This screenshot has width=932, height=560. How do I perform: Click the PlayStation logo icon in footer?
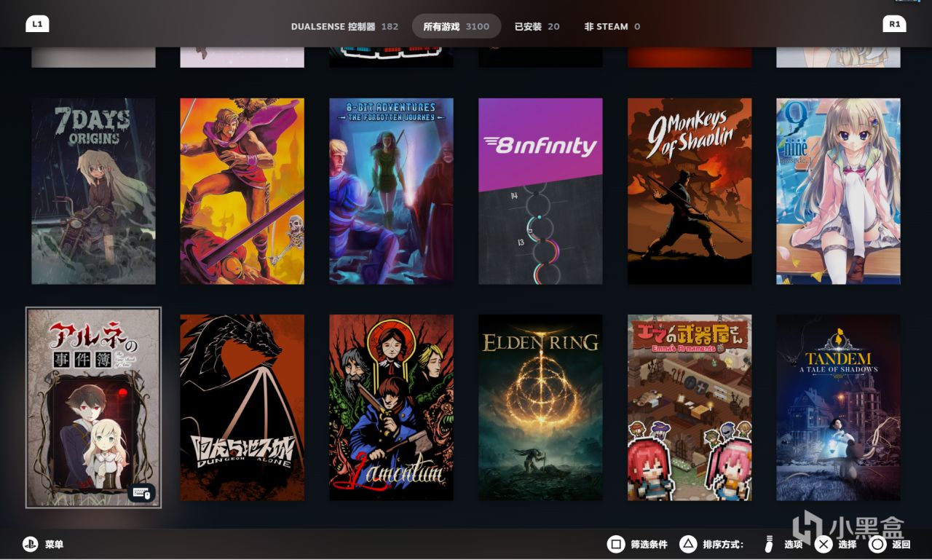coord(30,544)
